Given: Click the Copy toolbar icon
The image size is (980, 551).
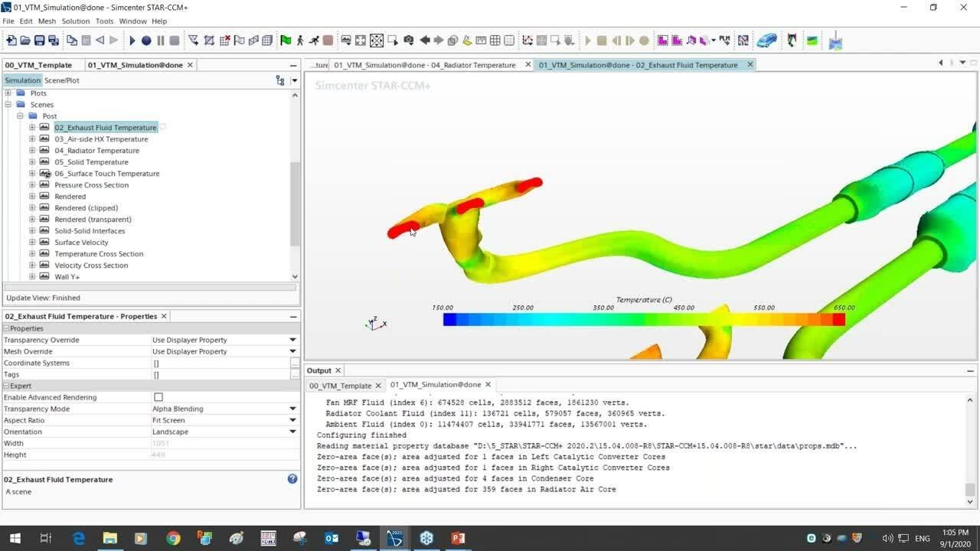Looking at the screenshot, I should tap(72, 41).
